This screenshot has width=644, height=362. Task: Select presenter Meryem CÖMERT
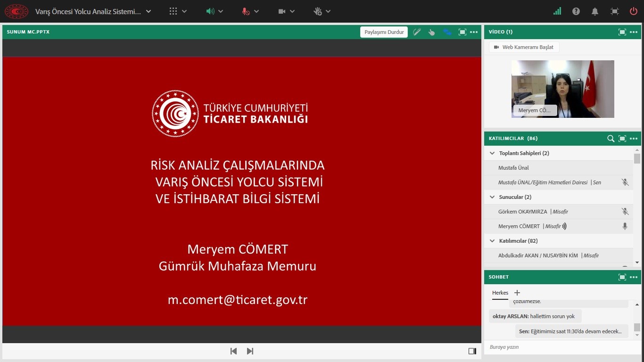tap(559, 226)
